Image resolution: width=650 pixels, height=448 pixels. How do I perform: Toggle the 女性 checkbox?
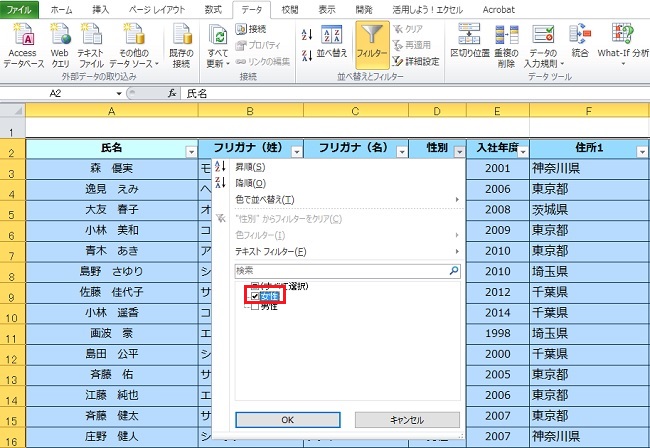[x=255, y=296]
